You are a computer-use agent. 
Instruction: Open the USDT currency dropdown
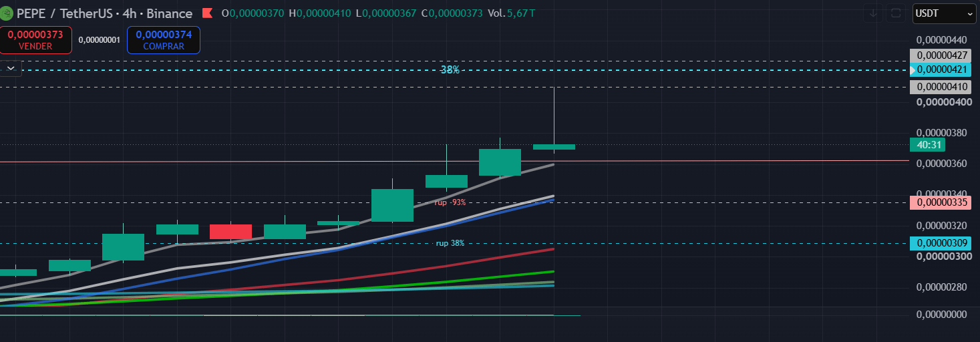coord(944,13)
